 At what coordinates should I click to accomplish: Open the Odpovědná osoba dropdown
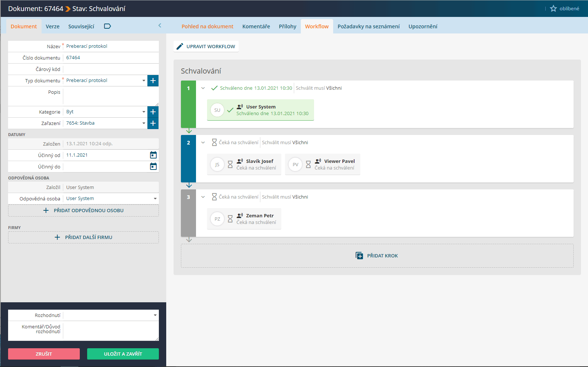[x=155, y=199]
